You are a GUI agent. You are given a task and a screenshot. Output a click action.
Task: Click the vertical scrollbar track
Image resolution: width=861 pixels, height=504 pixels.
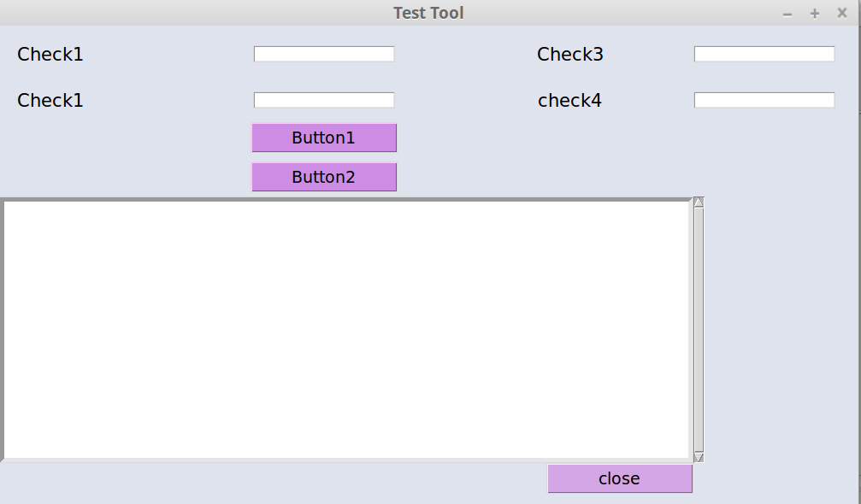coord(698,328)
